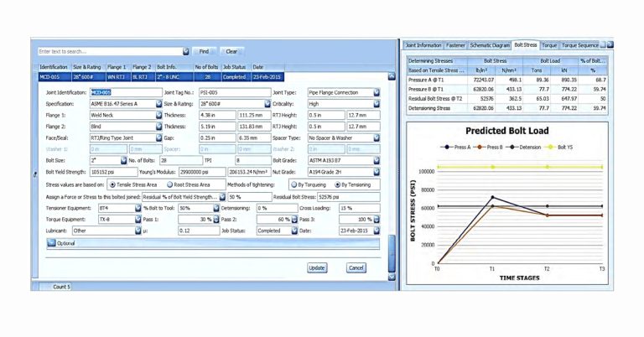
Task: Click tab overflow arrow after Torque Sequence
Action: coord(610,44)
